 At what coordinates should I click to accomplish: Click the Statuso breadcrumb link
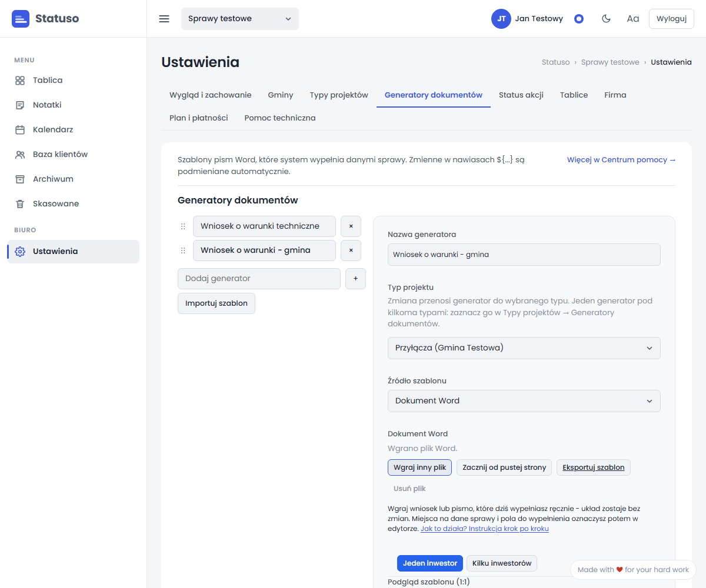555,62
